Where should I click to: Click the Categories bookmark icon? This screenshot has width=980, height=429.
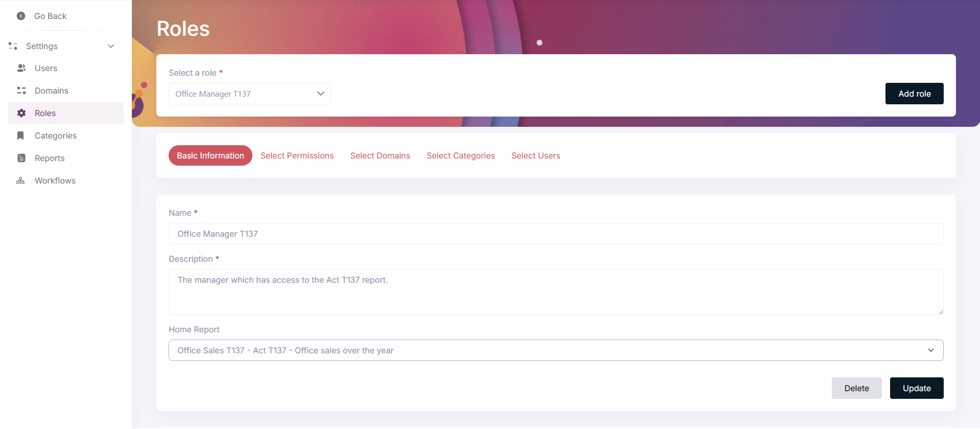pos(21,136)
